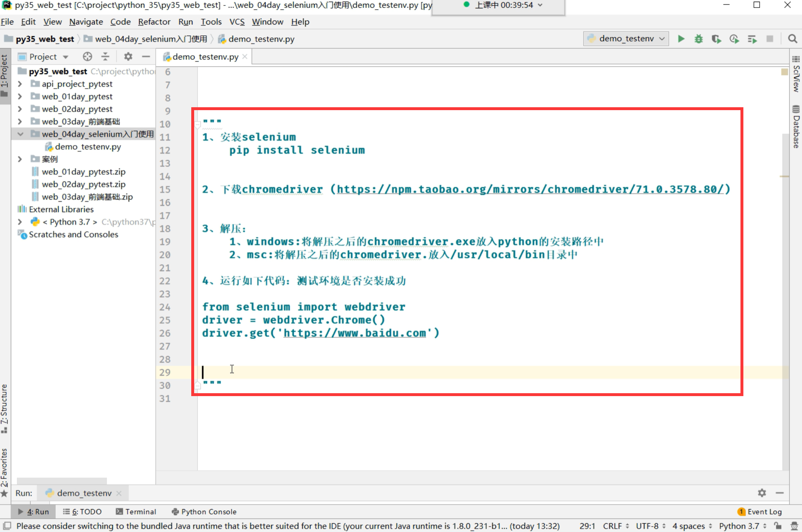Open Project panel settings gear
The image size is (802, 532).
coord(128,57)
